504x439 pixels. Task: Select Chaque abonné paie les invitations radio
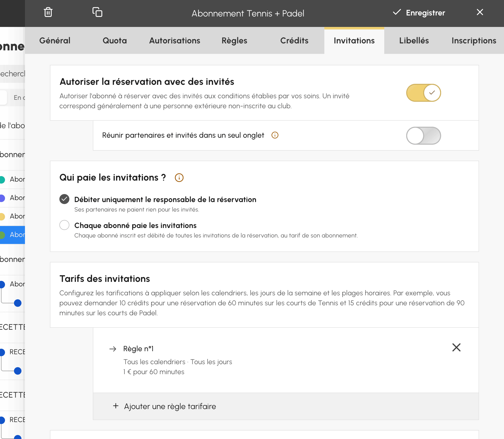tap(64, 225)
